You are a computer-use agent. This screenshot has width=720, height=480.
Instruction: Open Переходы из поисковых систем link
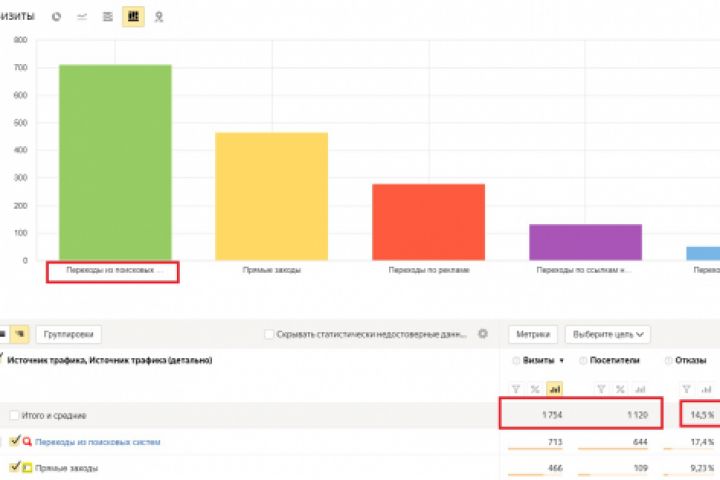click(x=97, y=442)
